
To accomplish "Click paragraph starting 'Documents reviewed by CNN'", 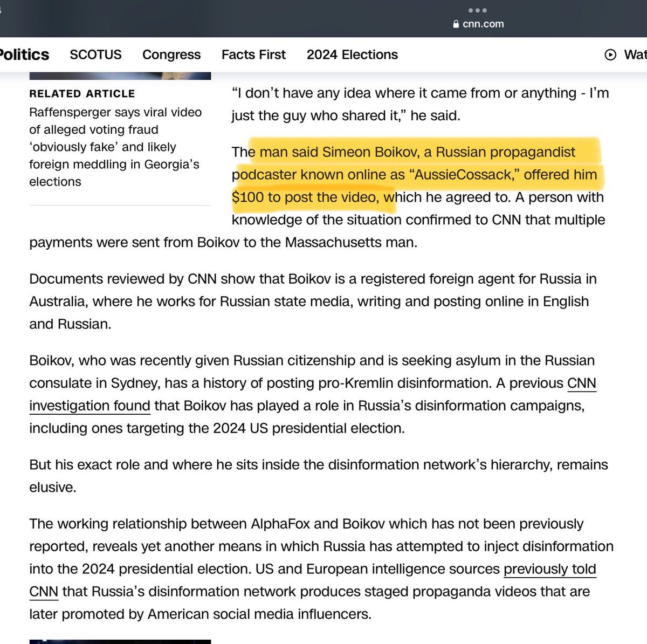I will tap(313, 302).
